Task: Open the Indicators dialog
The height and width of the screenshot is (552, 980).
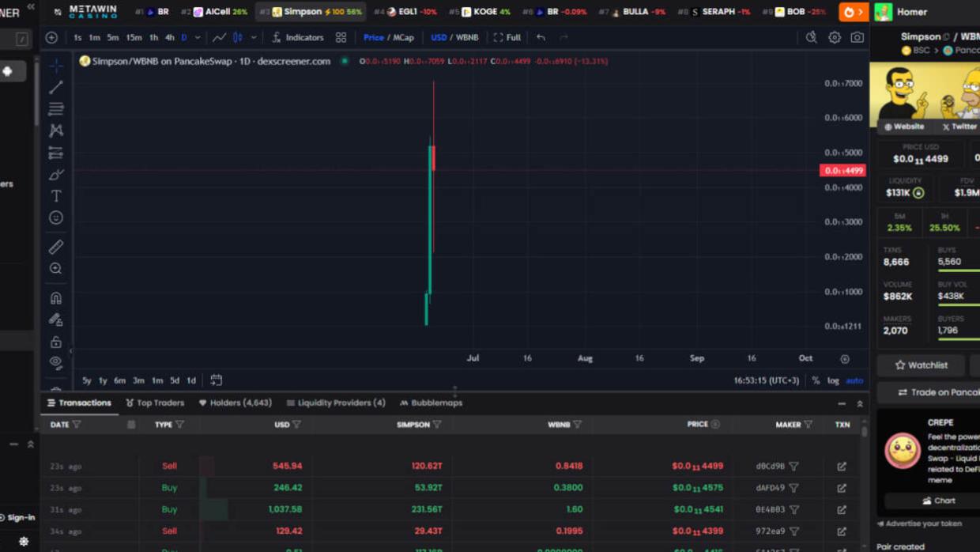Action: 298,37
